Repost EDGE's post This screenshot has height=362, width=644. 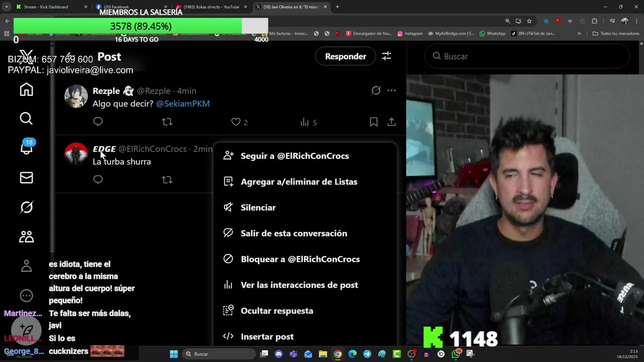pyautogui.click(x=167, y=179)
